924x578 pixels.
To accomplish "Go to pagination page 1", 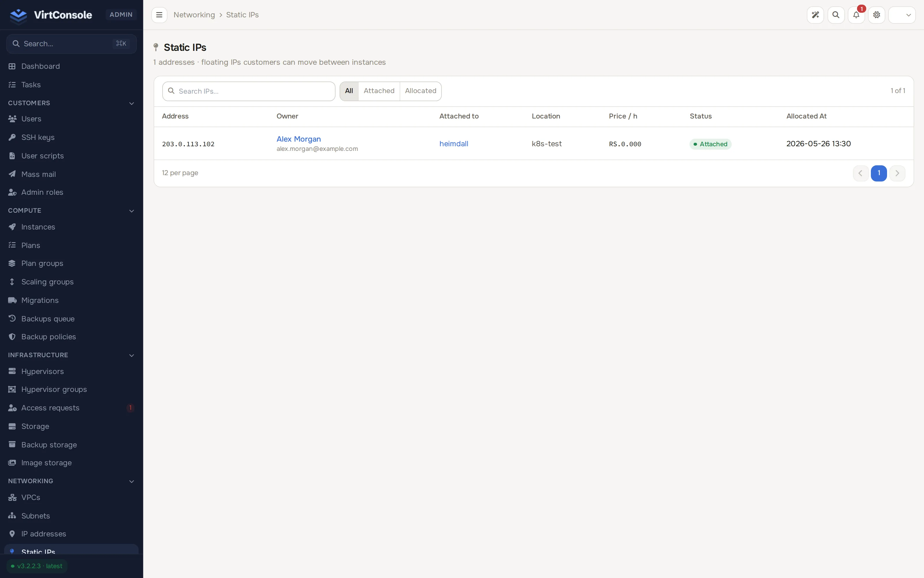I will pos(879,173).
